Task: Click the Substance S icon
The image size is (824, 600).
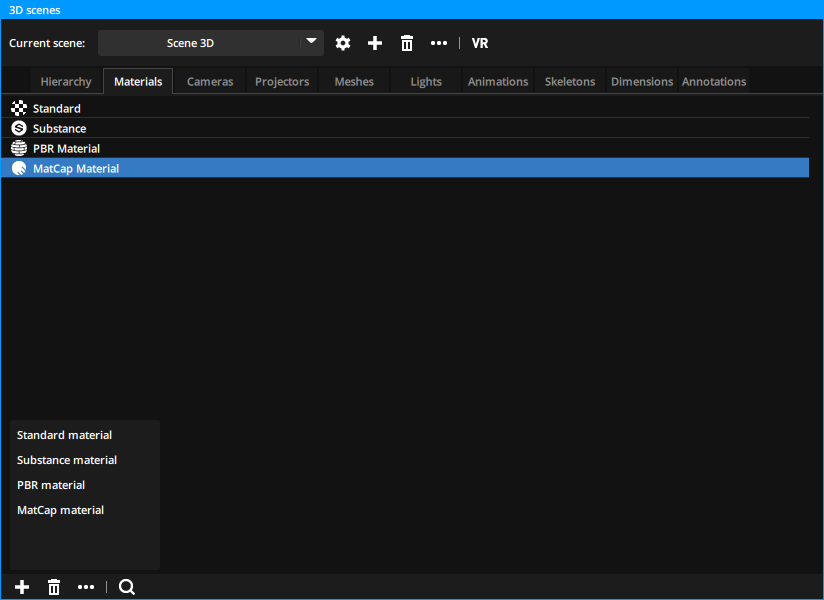Action: tap(19, 128)
